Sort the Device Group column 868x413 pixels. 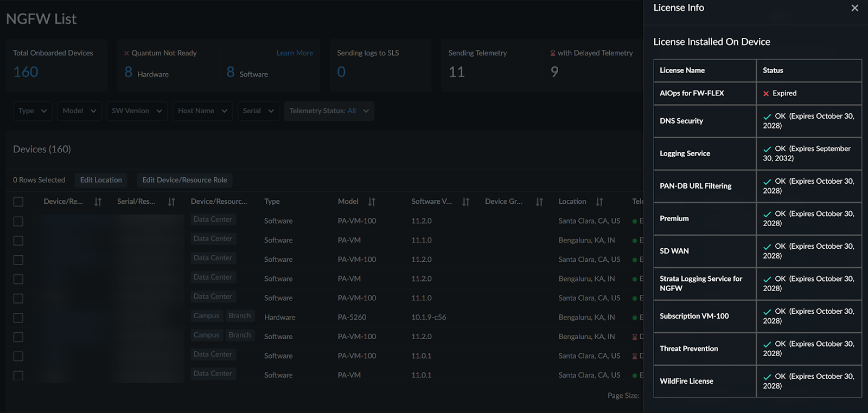[539, 202]
